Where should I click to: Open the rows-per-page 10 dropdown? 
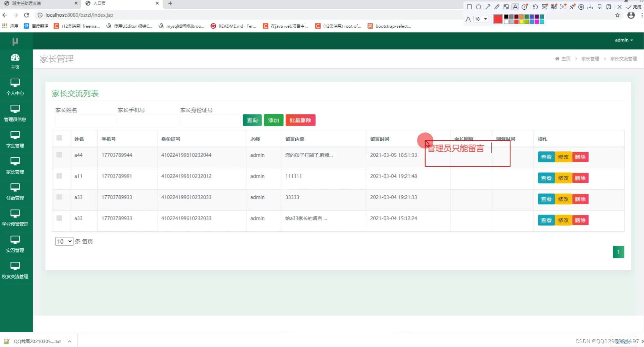coord(64,241)
